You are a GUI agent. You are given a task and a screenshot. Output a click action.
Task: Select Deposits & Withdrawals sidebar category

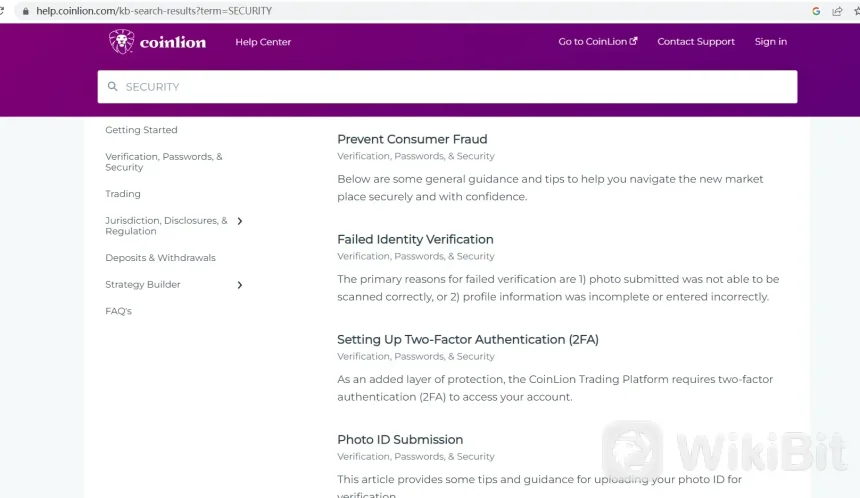pyautogui.click(x=160, y=258)
